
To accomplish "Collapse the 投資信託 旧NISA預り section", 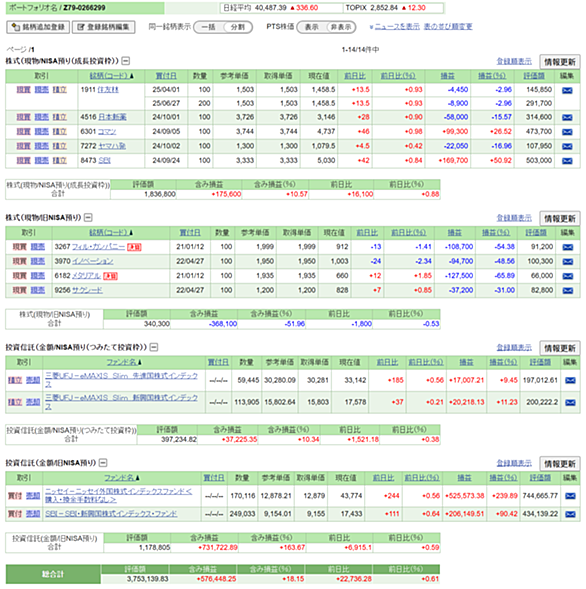I will (x=103, y=463).
